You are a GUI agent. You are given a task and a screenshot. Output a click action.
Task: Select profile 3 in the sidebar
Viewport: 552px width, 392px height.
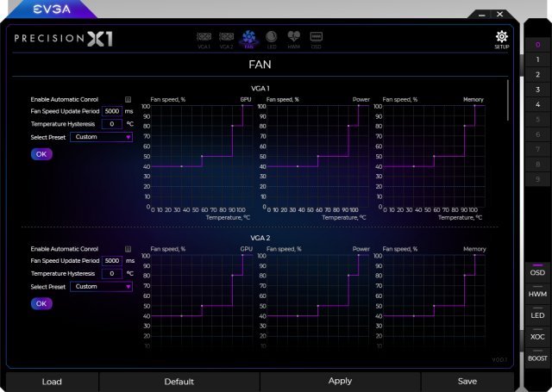[x=537, y=90]
